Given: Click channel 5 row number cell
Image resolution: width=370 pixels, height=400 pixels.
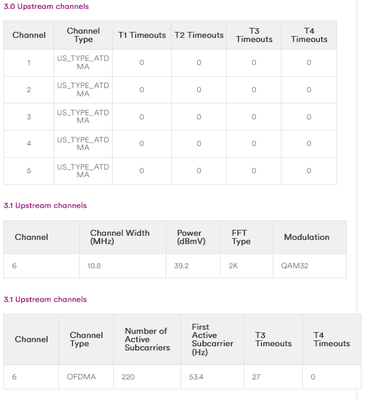Looking at the screenshot, I should click(29, 171).
